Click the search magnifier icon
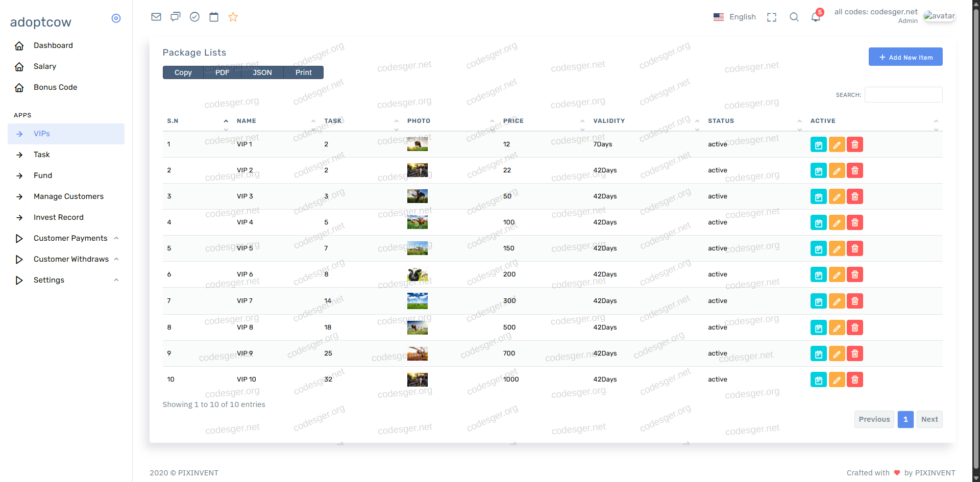The width and height of the screenshot is (980, 482). click(794, 17)
